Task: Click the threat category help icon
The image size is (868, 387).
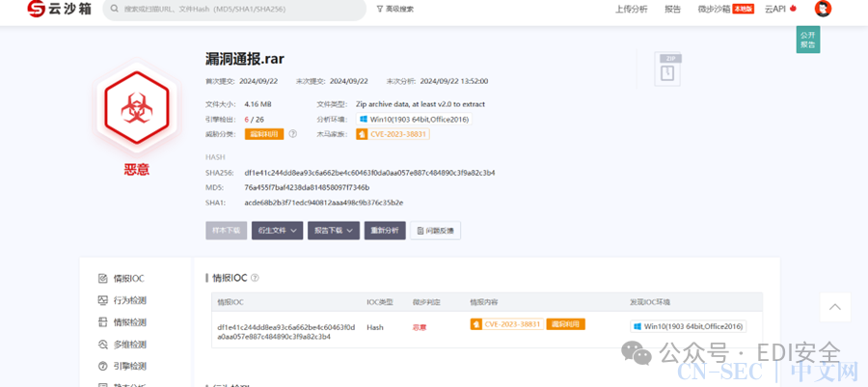Action: 293,134
